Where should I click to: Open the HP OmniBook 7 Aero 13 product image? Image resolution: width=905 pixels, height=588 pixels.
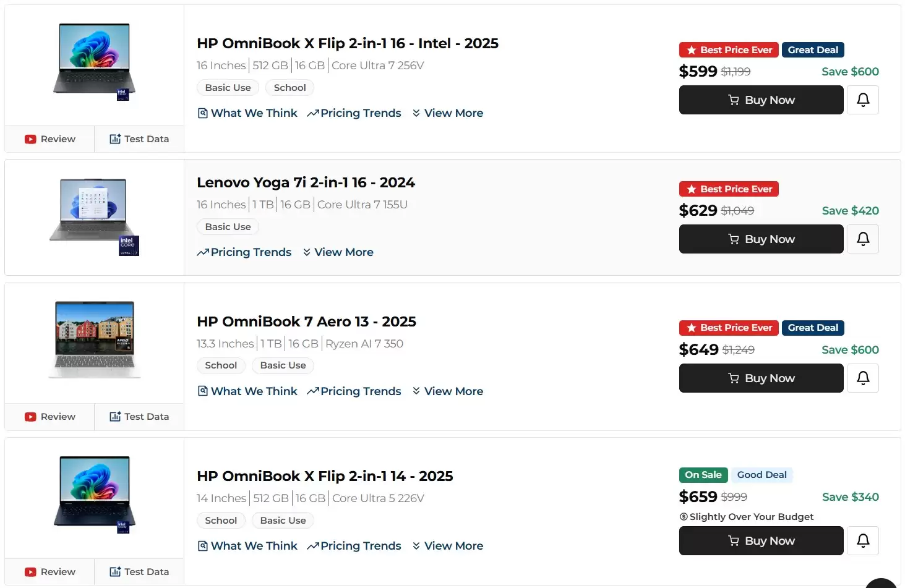(x=95, y=339)
